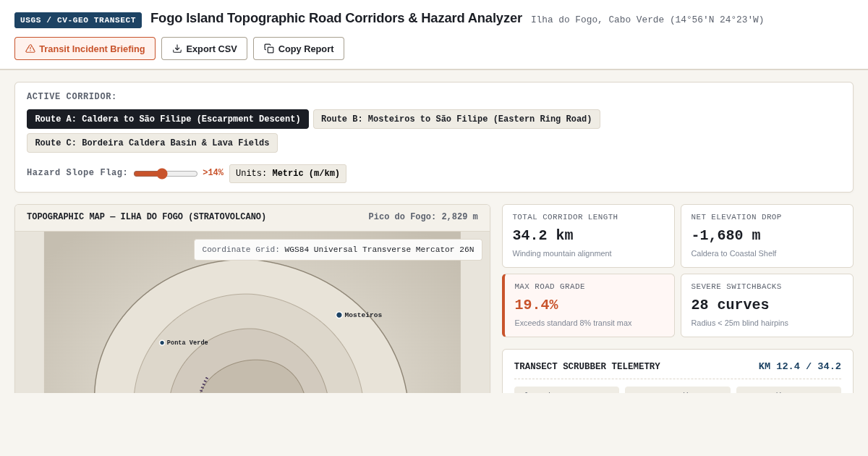
Task: Click the >14% hazard slope value
Action: [x=213, y=173]
